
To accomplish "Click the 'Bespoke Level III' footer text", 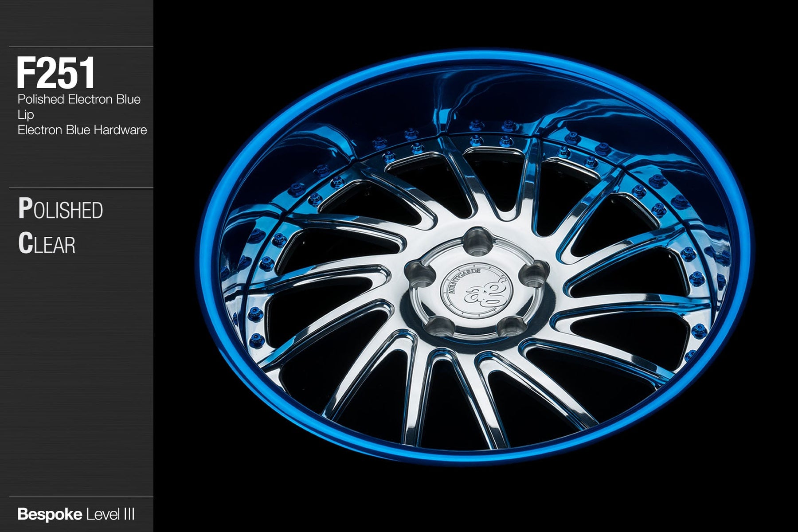I will (76, 514).
